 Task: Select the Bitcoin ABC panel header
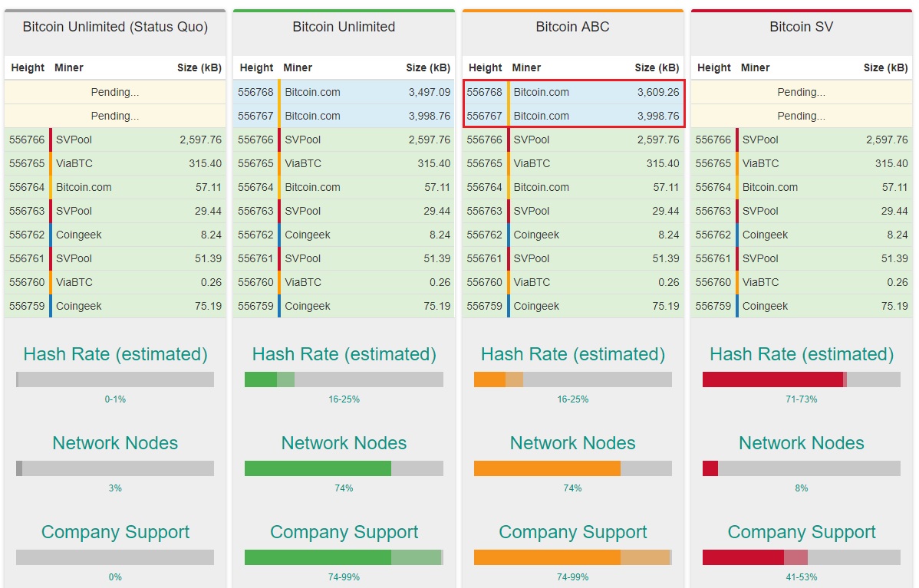[x=572, y=27]
